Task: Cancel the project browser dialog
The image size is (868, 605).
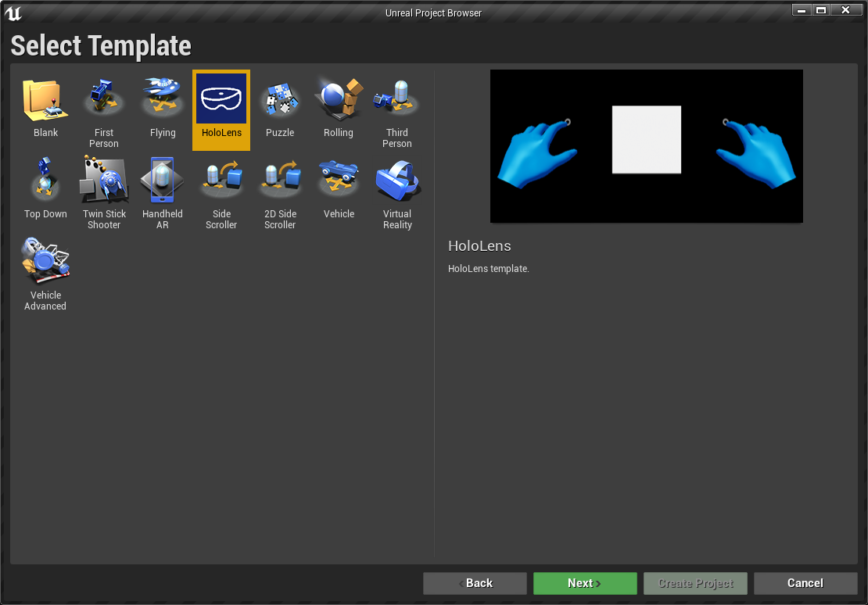Action: point(805,583)
